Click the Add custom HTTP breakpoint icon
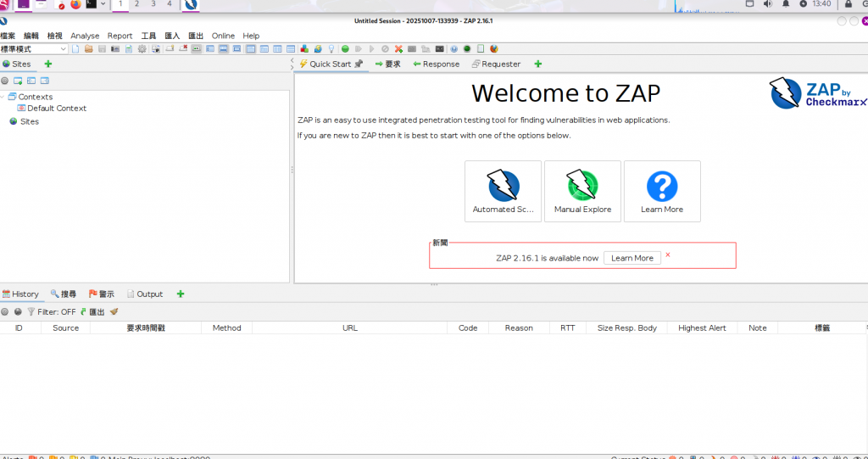868x459 pixels. [x=398, y=48]
